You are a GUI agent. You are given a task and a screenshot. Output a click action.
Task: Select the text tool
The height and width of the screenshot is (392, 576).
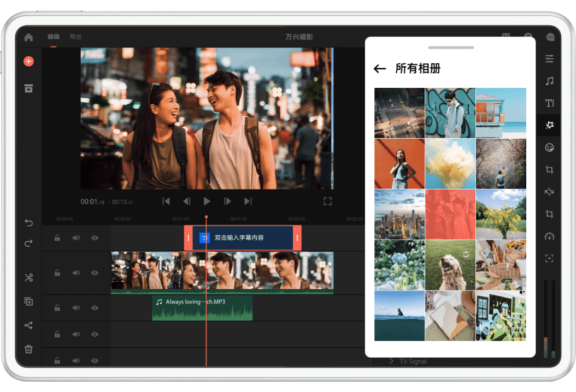tap(549, 103)
